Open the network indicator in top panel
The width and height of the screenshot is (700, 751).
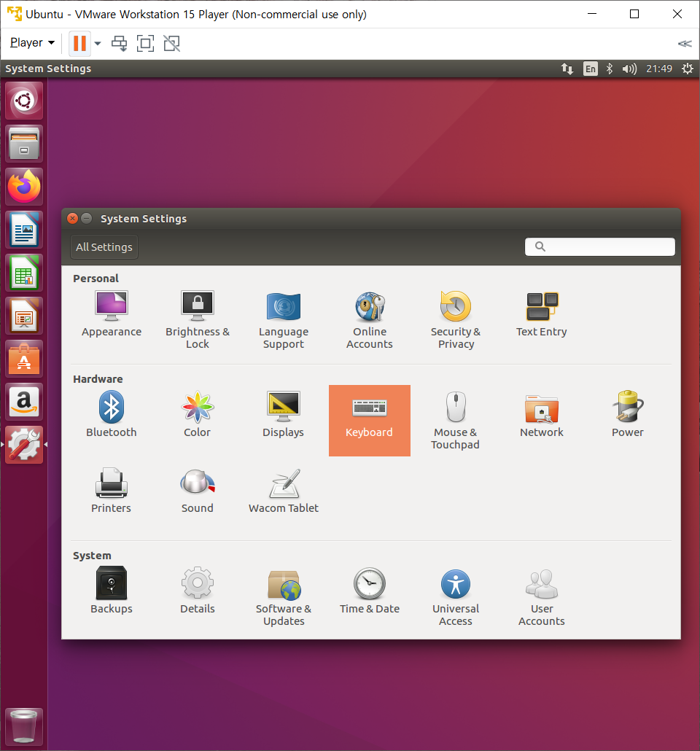pyautogui.click(x=567, y=69)
